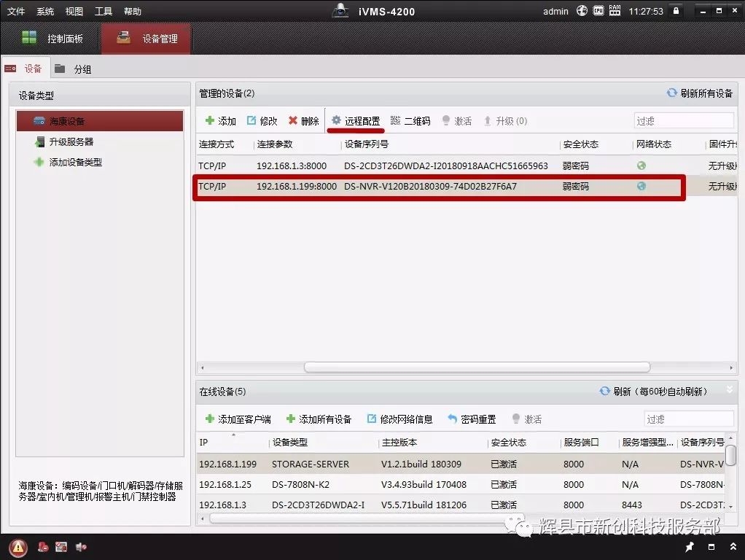Click the alarm warning icon in bottom bar
Image resolution: width=745 pixels, height=560 pixels.
pyautogui.click(x=18, y=548)
